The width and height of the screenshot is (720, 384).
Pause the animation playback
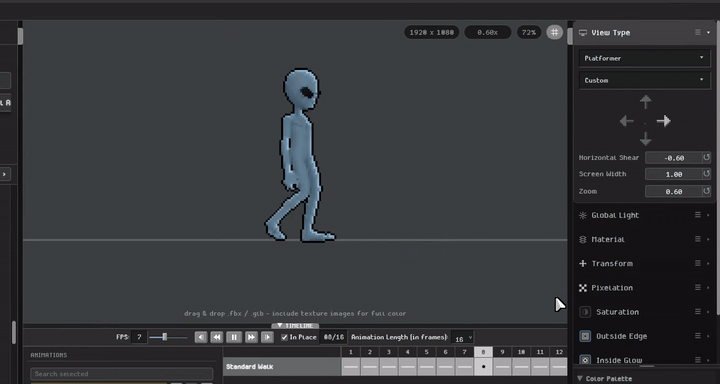click(x=234, y=337)
